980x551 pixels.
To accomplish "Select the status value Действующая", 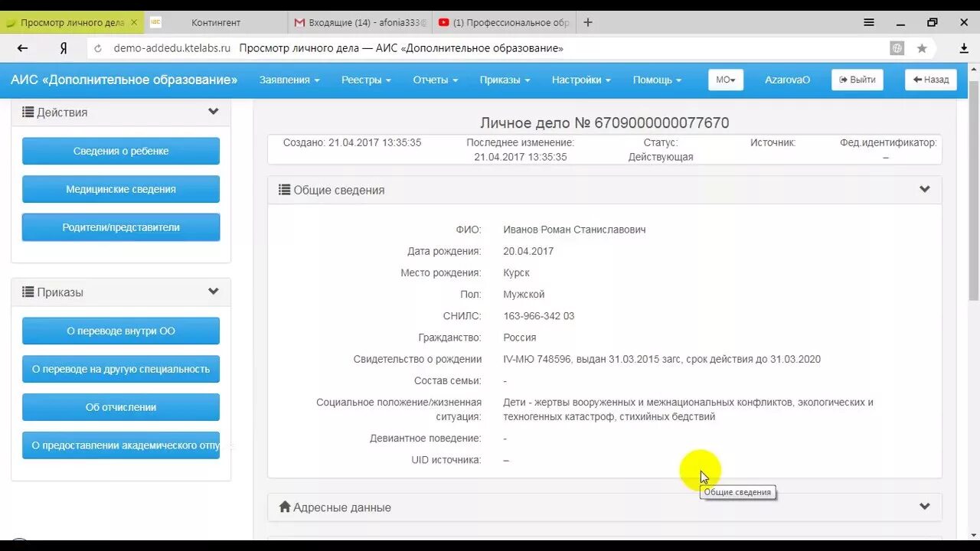I will click(661, 157).
